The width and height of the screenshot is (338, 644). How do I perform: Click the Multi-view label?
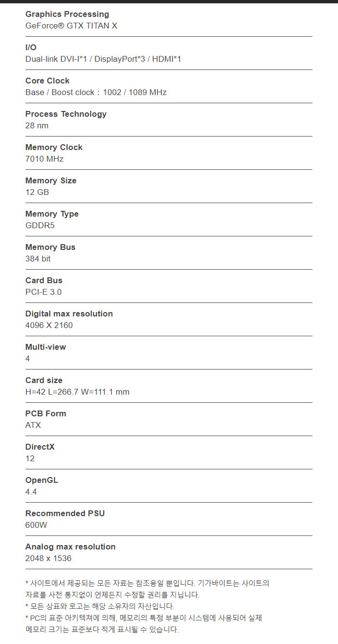tap(45, 347)
